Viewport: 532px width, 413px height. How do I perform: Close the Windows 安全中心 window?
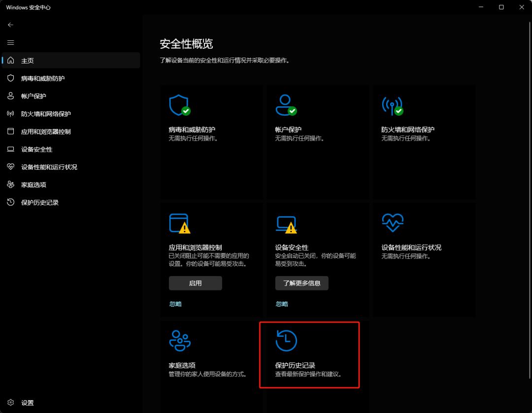(x=522, y=7)
